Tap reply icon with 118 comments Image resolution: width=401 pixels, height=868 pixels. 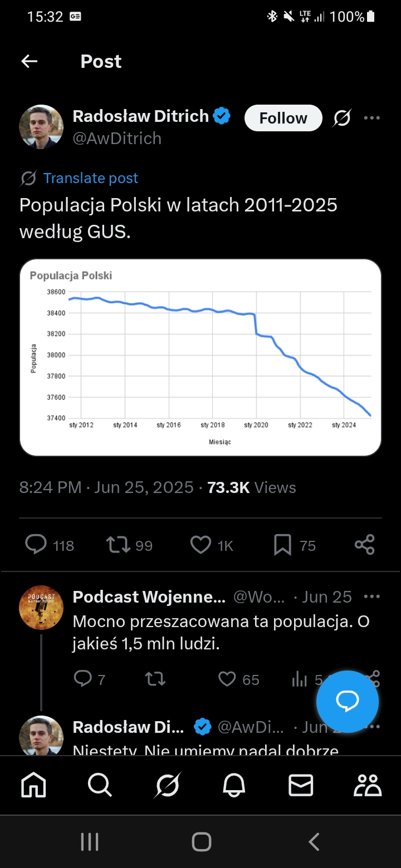36,545
